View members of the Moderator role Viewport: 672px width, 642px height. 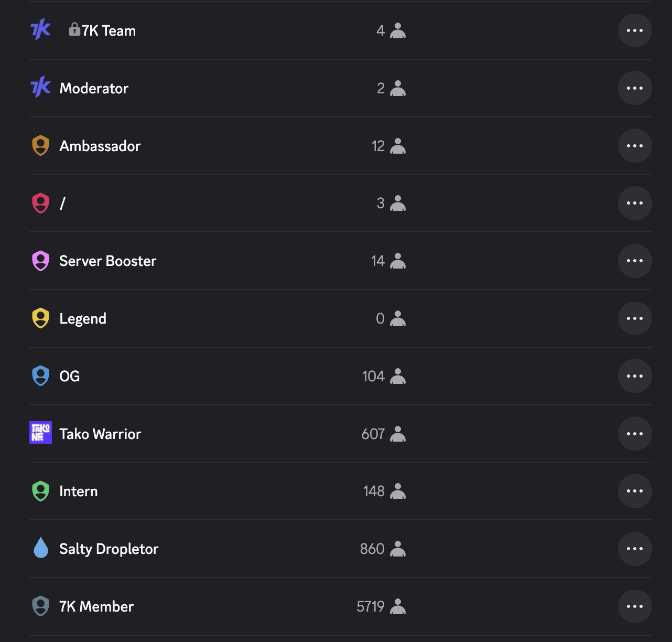click(391, 88)
